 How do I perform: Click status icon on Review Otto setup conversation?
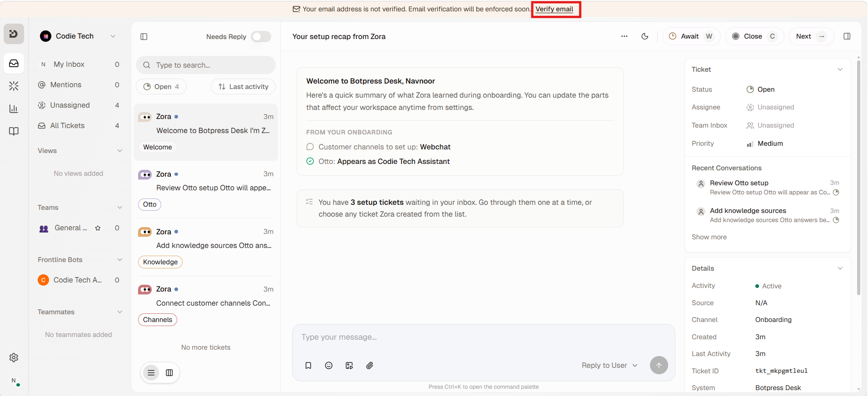click(836, 193)
